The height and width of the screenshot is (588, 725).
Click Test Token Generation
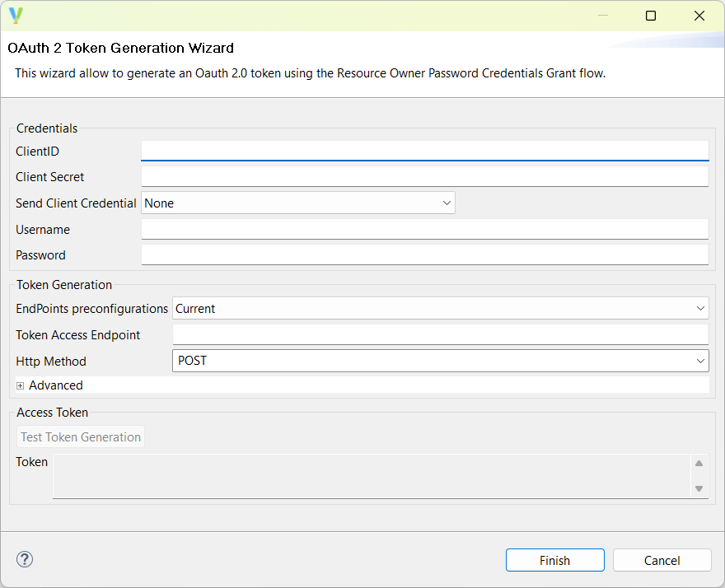pyautogui.click(x=80, y=436)
